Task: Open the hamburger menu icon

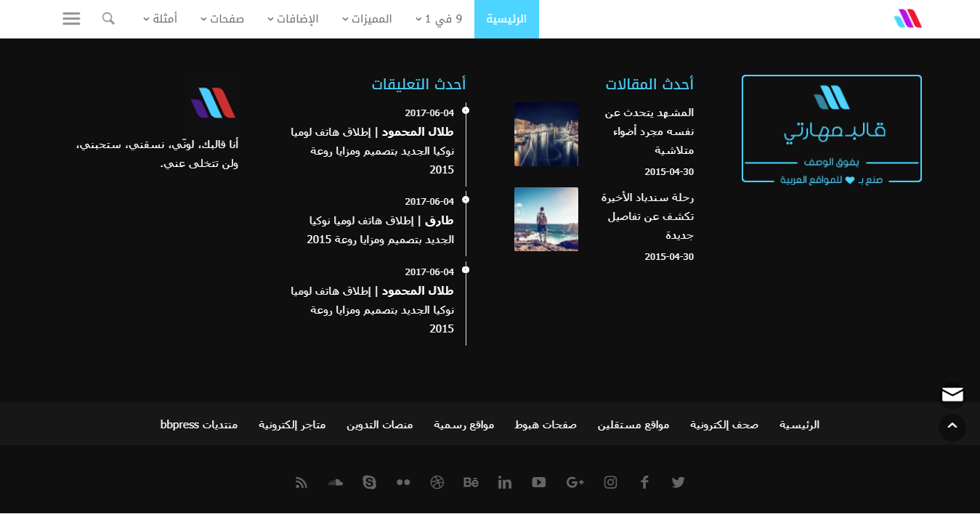Action: point(71,18)
